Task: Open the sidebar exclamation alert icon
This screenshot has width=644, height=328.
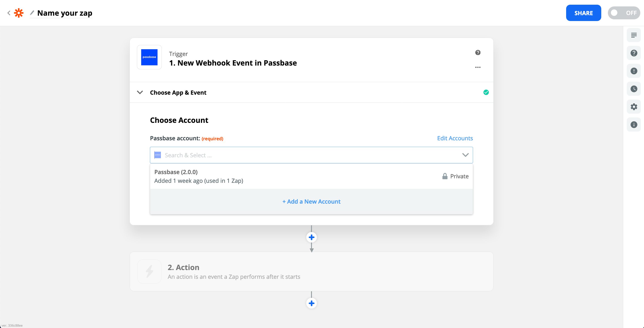Action: [x=634, y=71]
